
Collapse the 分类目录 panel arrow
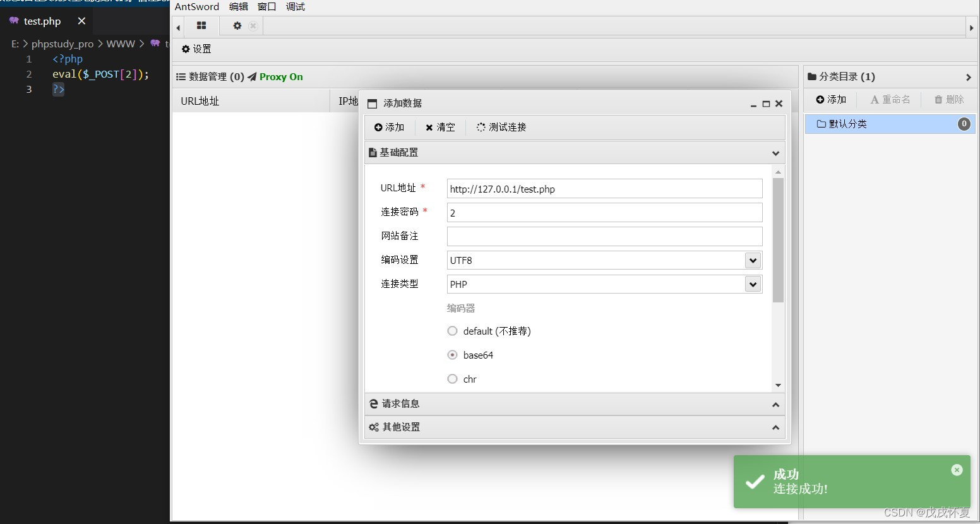click(969, 77)
